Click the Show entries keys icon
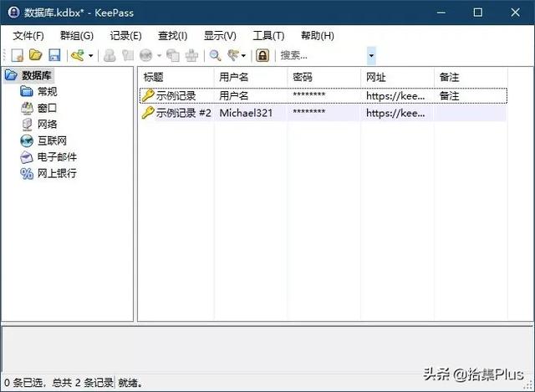Viewport: 535px width, 392px height. pyautogui.click(x=233, y=55)
